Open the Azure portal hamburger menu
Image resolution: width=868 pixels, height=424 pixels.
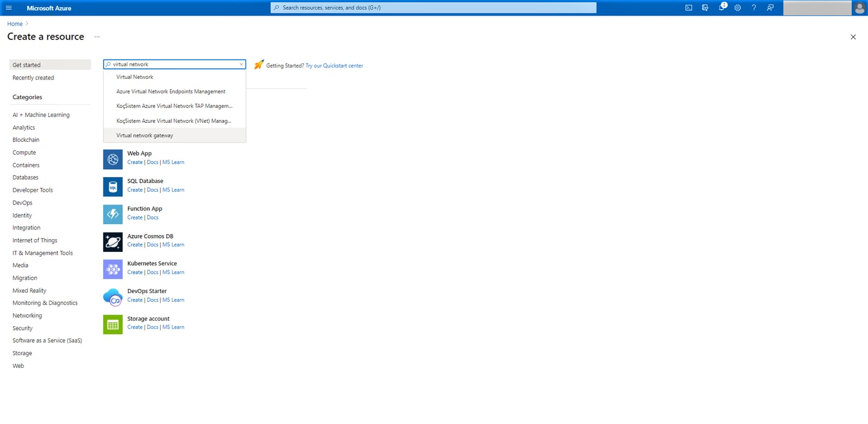tap(9, 8)
